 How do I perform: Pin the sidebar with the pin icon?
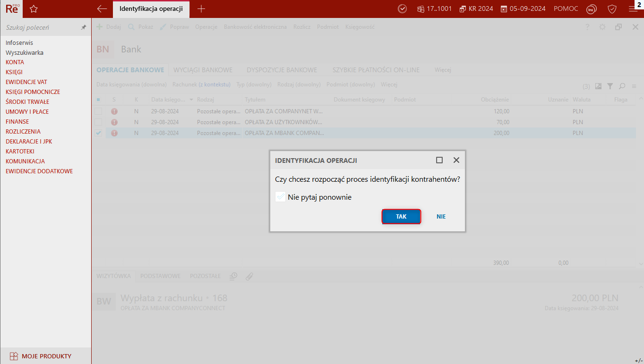point(84,28)
